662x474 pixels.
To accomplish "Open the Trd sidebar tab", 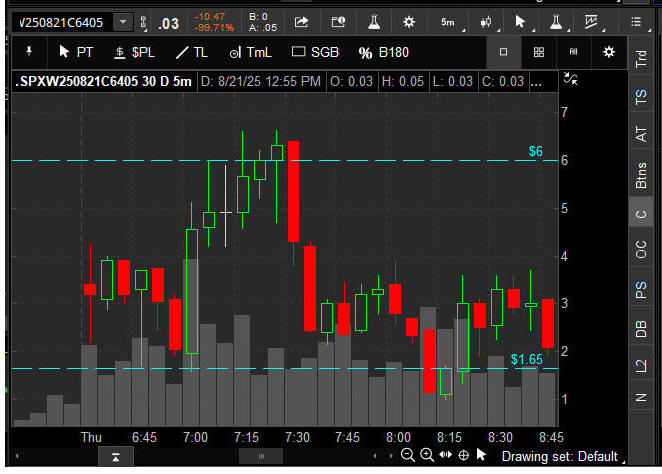I will pos(641,59).
